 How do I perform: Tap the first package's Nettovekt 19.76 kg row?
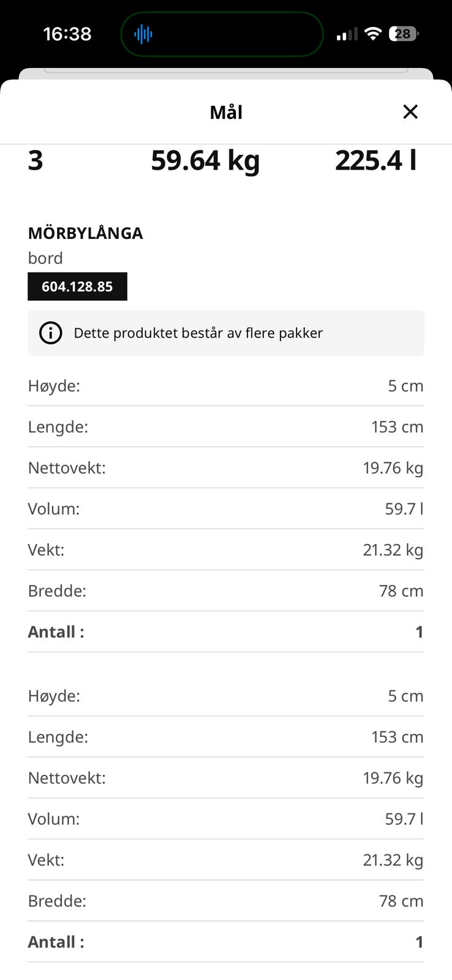226,468
